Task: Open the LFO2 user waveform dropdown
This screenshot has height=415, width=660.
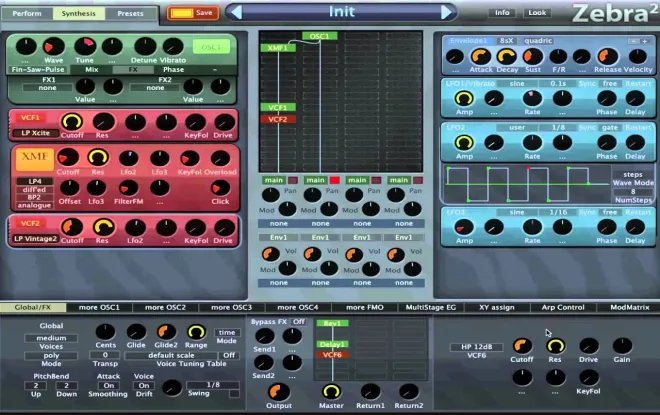Action: 517,127
